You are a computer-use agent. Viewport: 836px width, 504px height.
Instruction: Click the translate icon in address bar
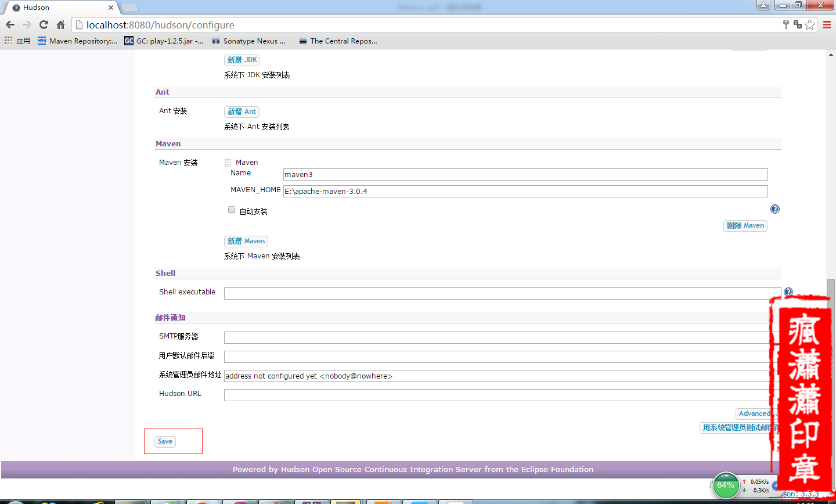(x=798, y=24)
